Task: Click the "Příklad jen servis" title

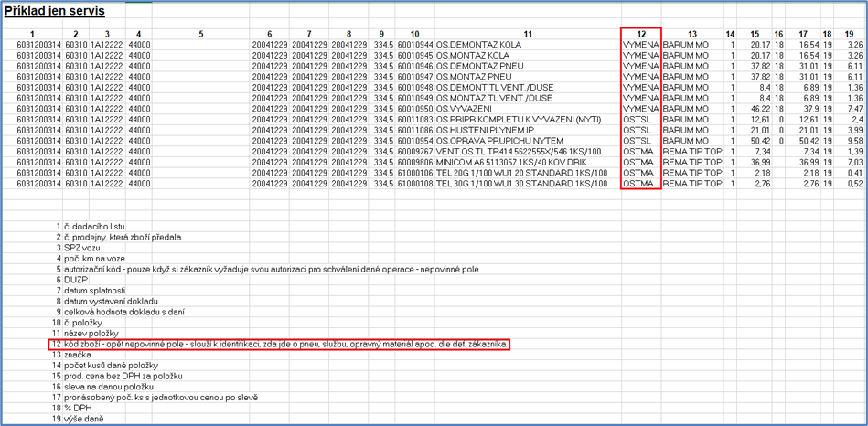Action: pos(54,12)
